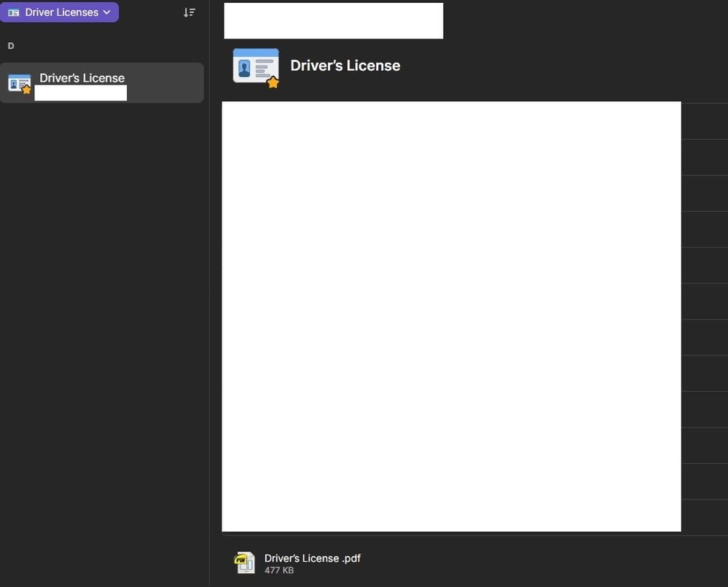Click the "D" section header in sidebar

tap(11, 46)
